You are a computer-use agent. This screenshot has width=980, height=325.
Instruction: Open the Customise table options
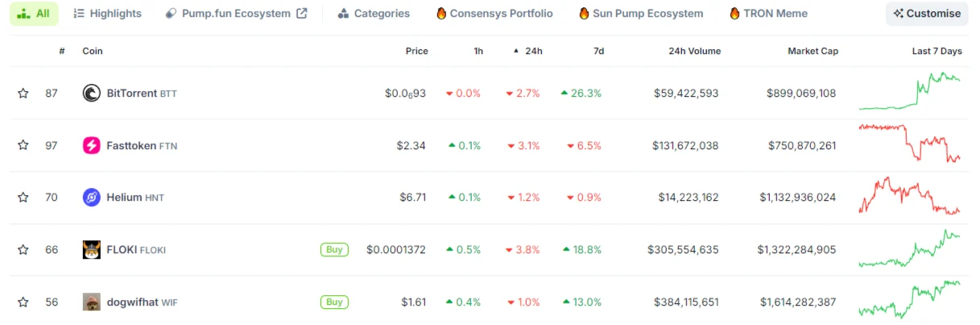926,14
